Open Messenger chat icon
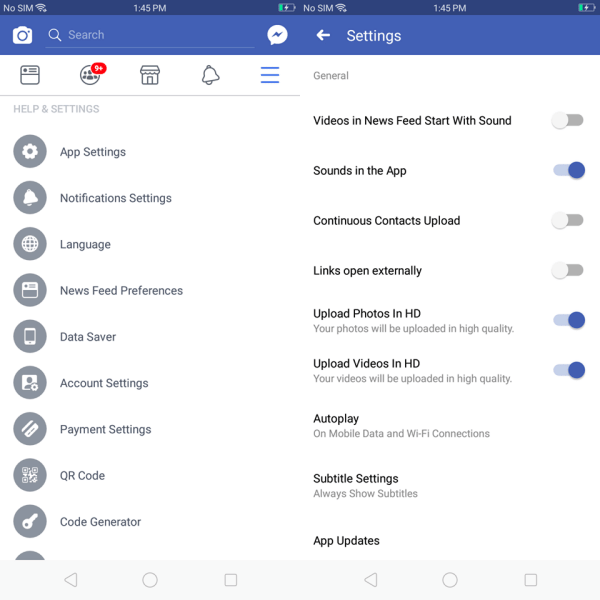 click(x=277, y=35)
